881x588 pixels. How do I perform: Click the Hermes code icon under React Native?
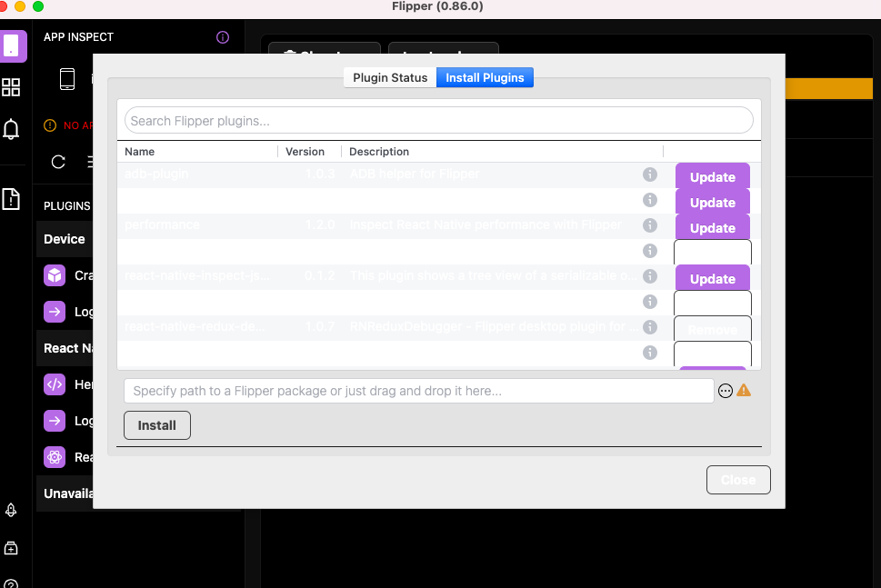[55, 384]
